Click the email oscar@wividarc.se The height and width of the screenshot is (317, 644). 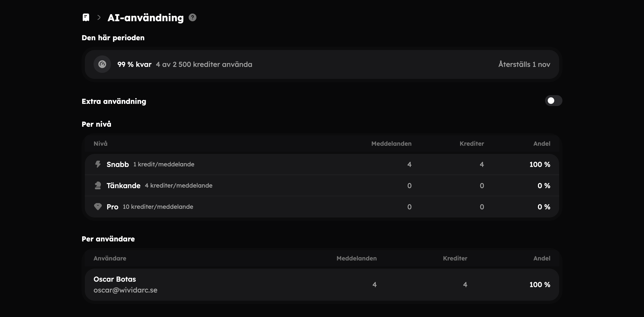click(x=125, y=290)
